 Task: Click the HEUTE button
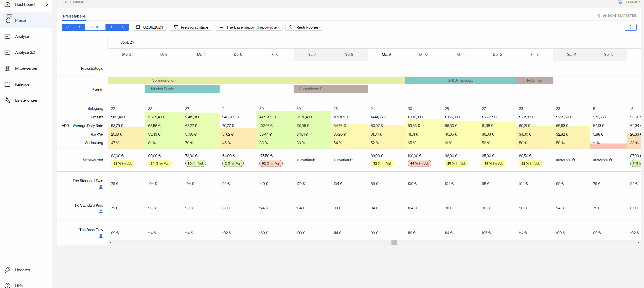[x=95, y=27]
